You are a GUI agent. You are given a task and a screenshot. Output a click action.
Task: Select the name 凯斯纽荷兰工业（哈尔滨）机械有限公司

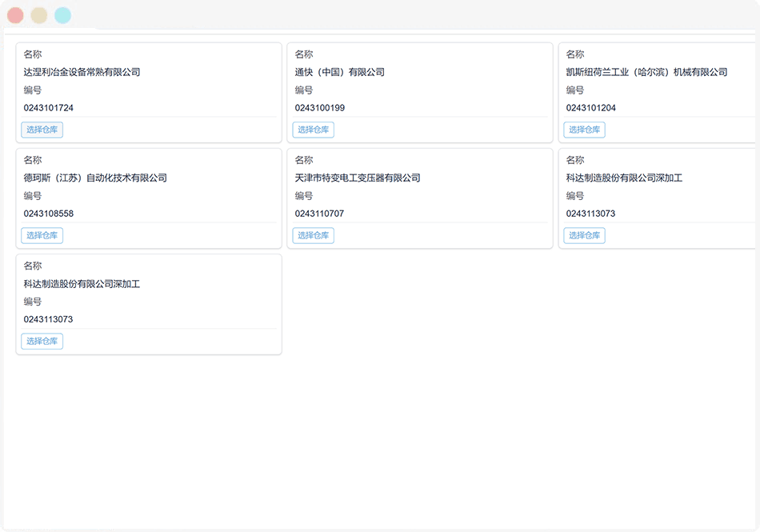pyautogui.click(x=646, y=72)
